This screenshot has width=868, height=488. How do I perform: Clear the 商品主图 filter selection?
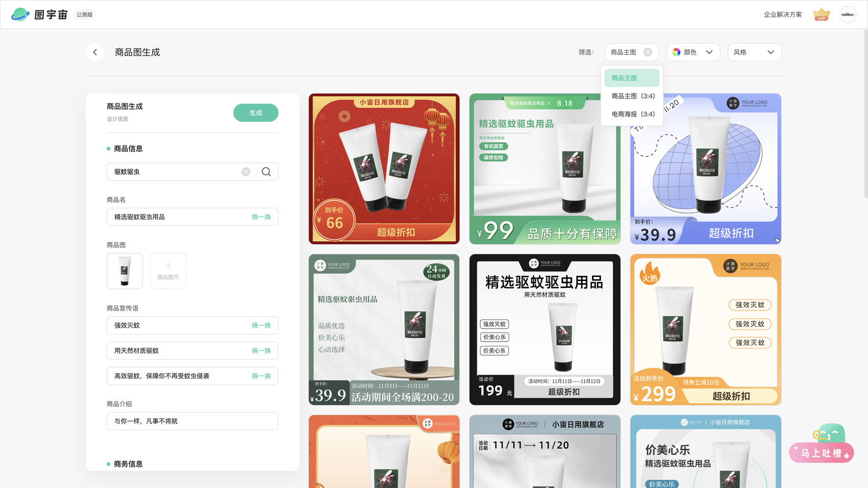pyautogui.click(x=648, y=52)
